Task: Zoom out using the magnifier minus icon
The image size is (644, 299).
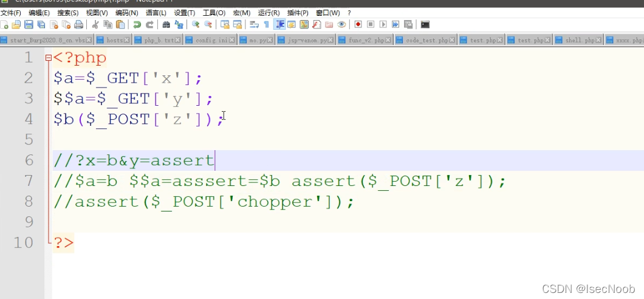Action: point(208,25)
